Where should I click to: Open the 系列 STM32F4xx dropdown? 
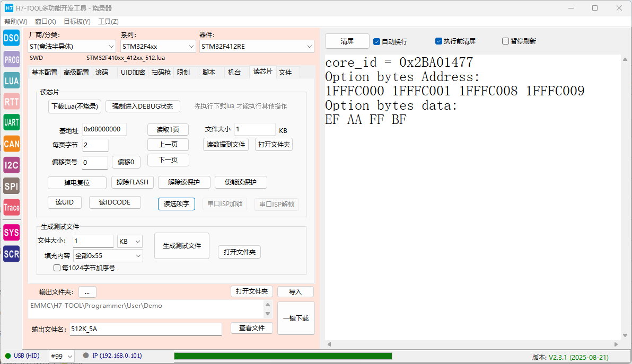coord(157,47)
